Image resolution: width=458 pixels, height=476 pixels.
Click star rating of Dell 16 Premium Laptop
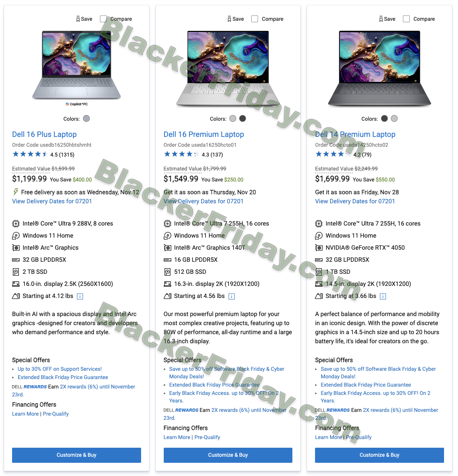tap(181, 154)
